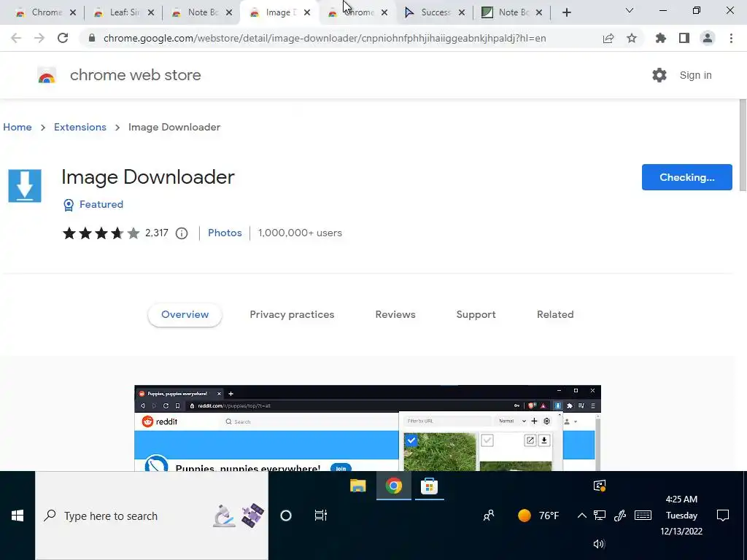This screenshot has height=560, width=747.
Task: Switch to Privacy practices tab
Action: coord(292,315)
